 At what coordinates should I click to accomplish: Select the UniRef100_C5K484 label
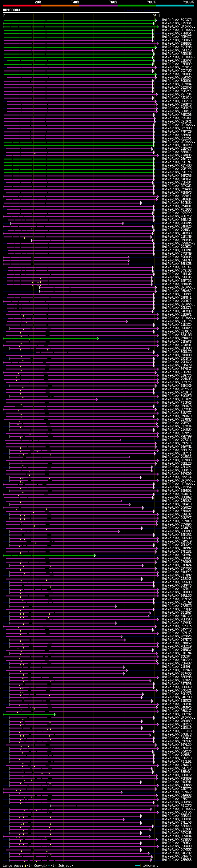(177, 182)
